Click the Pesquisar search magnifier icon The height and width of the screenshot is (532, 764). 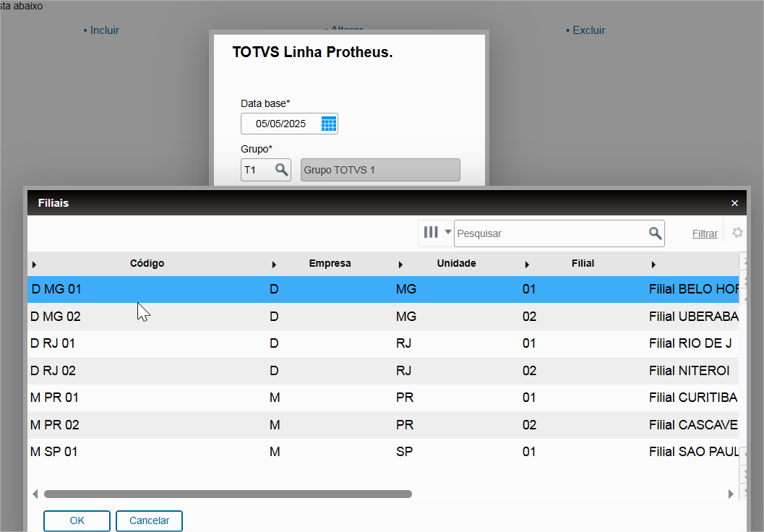pos(656,233)
